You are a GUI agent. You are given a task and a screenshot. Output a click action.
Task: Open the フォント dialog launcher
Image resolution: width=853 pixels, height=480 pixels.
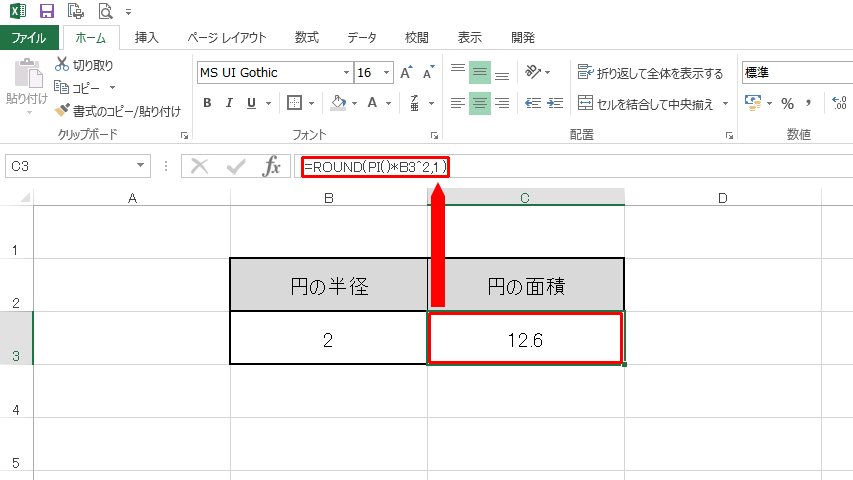[434, 136]
